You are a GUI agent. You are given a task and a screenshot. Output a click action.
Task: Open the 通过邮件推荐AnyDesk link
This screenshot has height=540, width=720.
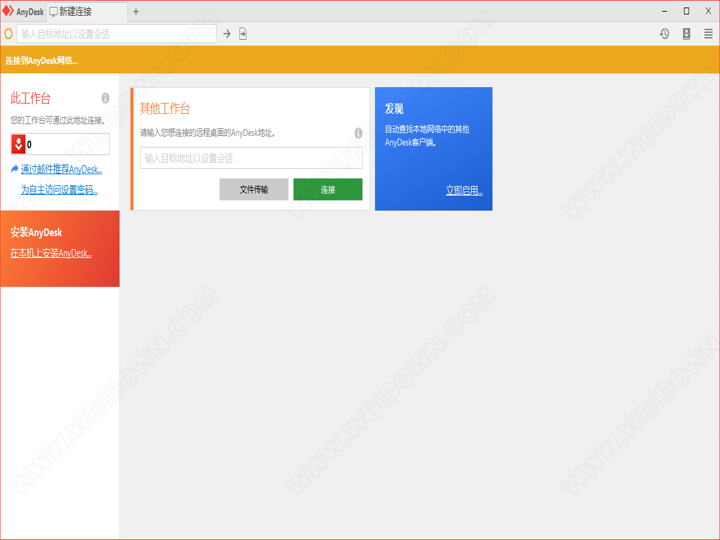pyautogui.click(x=61, y=169)
